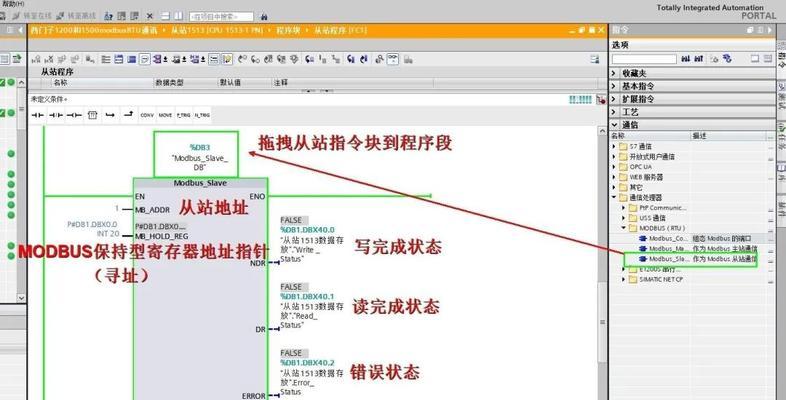The height and width of the screenshot is (400, 786).
Task: Select breadcrumb 从站程序 [FC1]
Action: pyautogui.click(x=340, y=31)
